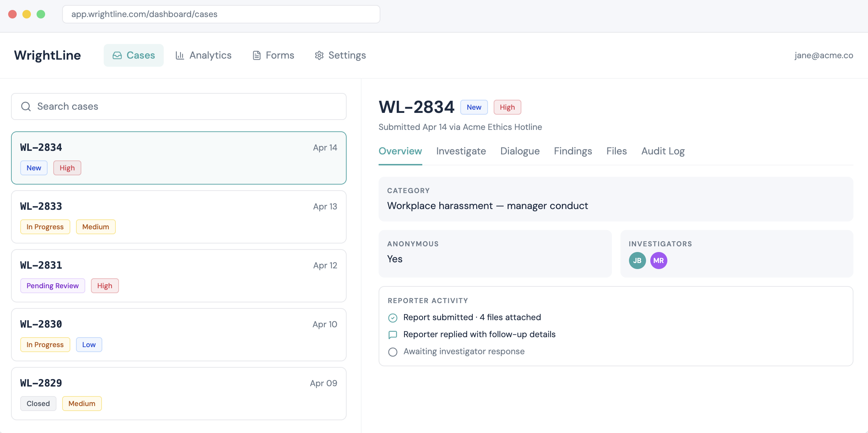Click the MR investigator avatar
Viewport: 868px width, 433px height.
tap(658, 261)
